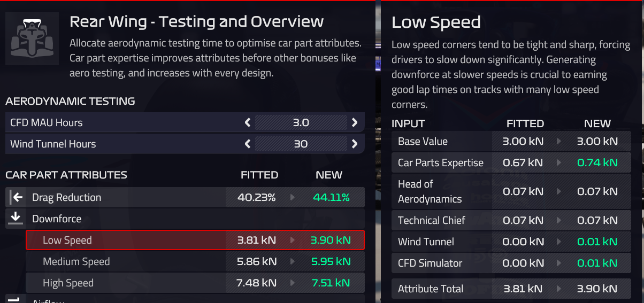This screenshot has width=644, height=303.
Task: Select the Low Speed downforce row
Action: click(x=195, y=240)
